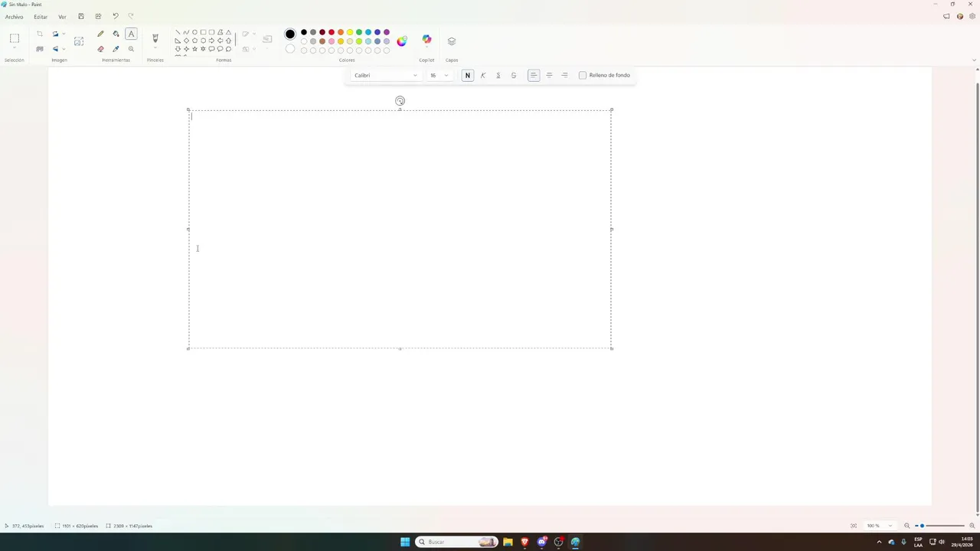Select the Brushes tool
Screen dimensions: 980x551
(x=155, y=37)
